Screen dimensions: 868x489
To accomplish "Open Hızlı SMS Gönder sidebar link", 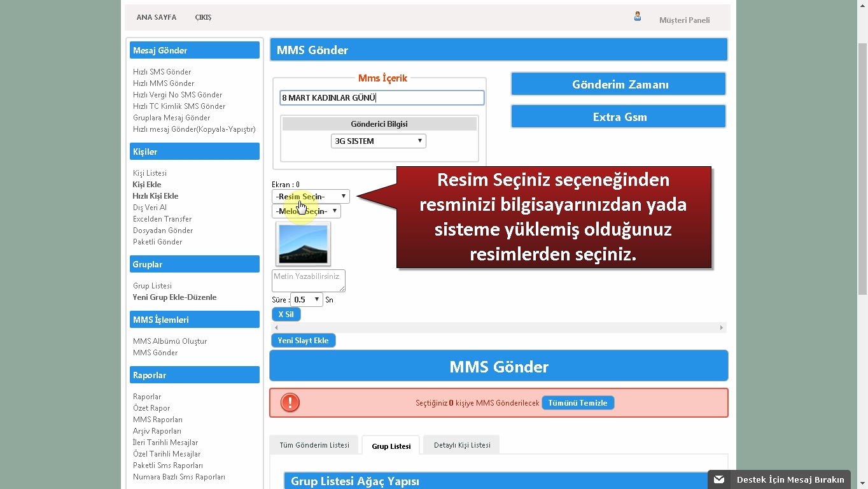I will pyautogui.click(x=162, y=72).
